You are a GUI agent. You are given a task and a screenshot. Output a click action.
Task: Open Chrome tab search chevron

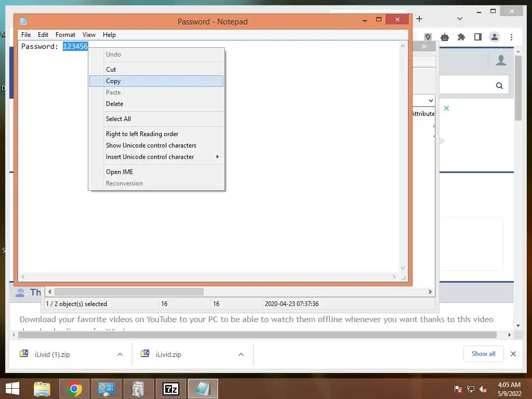(460, 19)
